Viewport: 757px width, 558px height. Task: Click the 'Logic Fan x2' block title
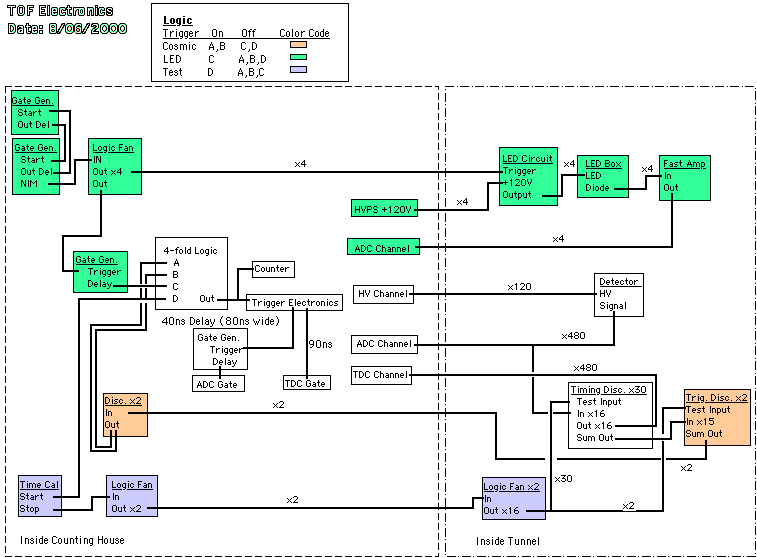[511, 487]
